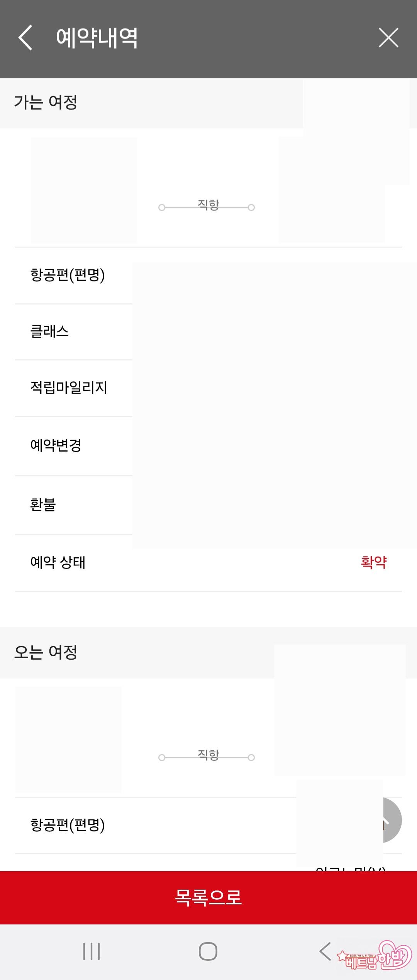Tap the 적립마일리지 row label

[x=69, y=388]
